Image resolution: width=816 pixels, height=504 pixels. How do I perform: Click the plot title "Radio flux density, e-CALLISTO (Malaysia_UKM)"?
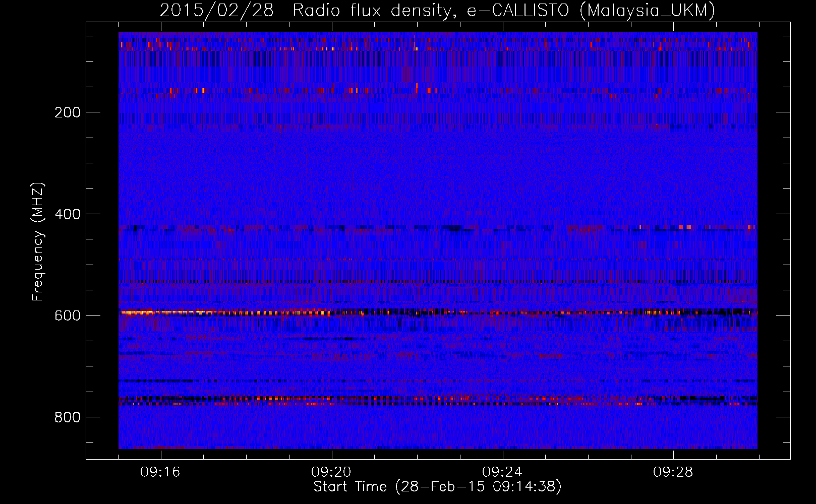[x=504, y=10]
